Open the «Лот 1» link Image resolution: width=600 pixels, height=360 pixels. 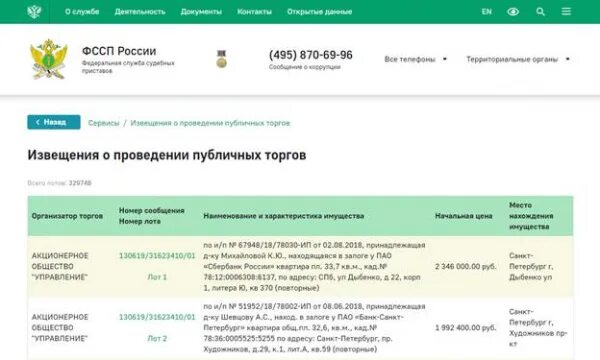coord(157,277)
